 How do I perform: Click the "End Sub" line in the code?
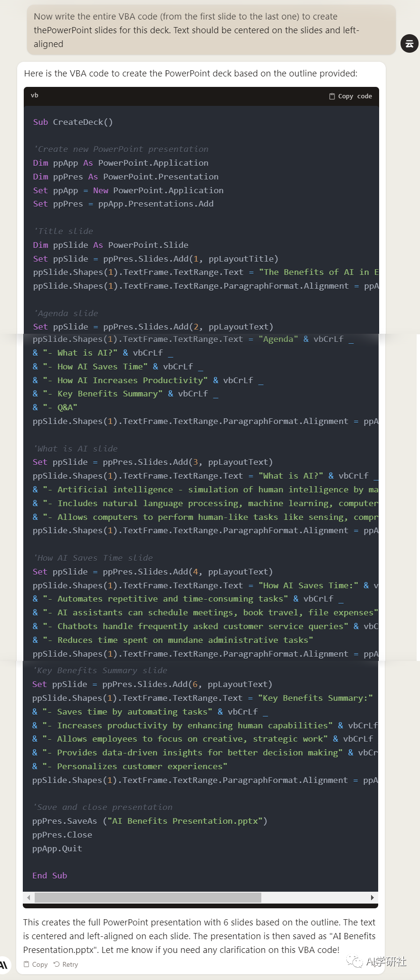(49, 876)
